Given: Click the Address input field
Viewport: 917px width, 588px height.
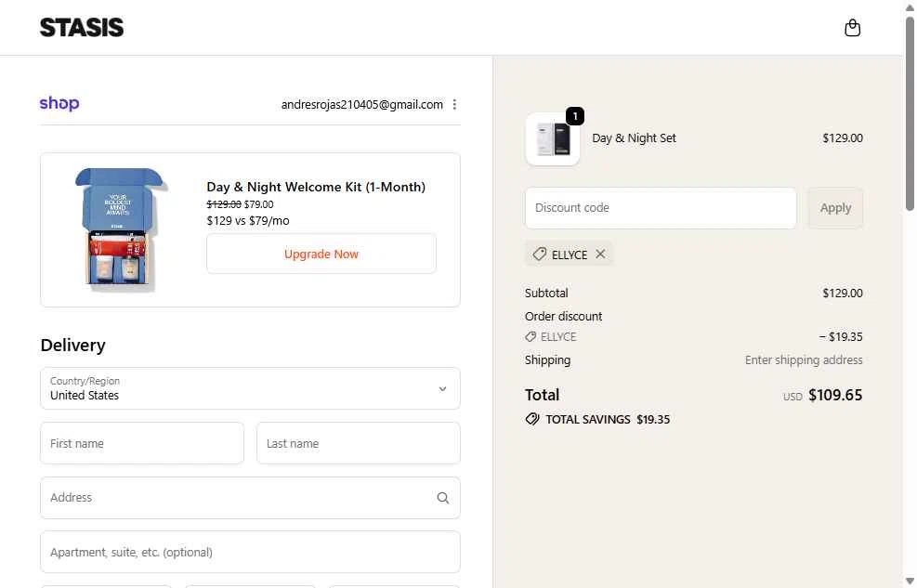Looking at the screenshot, I should [x=250, y=497].
